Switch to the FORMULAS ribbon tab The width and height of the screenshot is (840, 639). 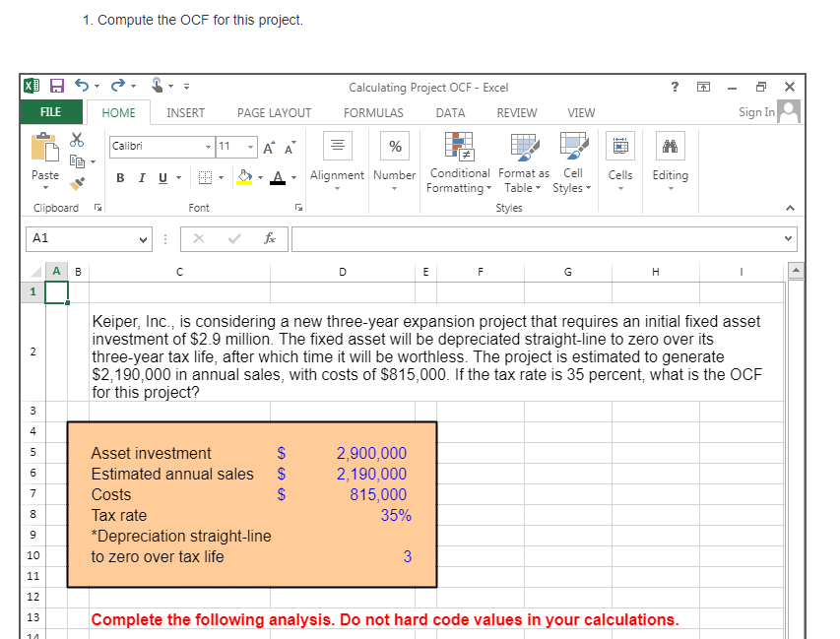click(x=373, y=112)
